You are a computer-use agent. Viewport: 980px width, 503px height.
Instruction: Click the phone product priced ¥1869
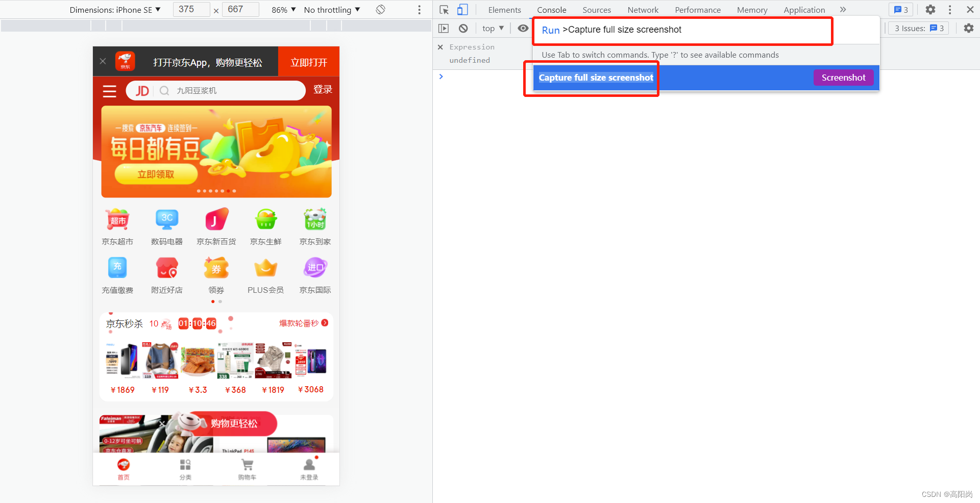122,361
